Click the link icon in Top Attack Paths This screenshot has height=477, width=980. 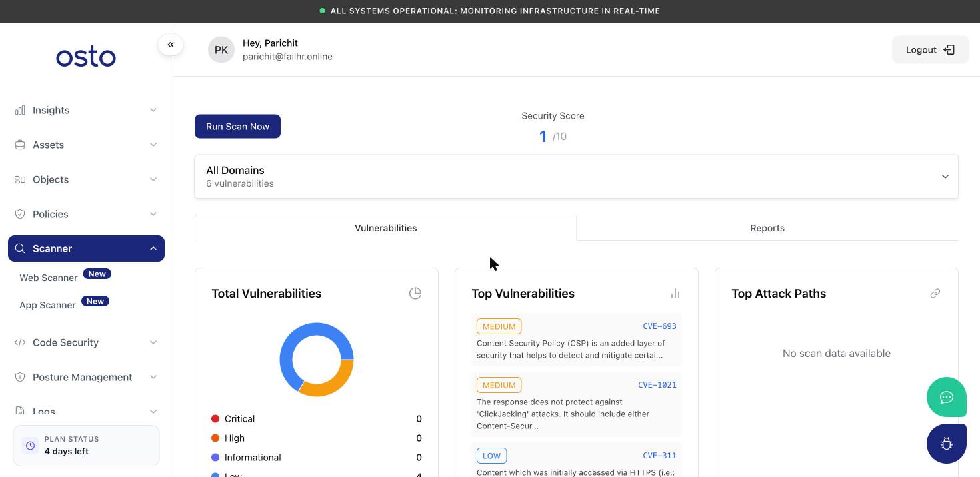[x=935, y=293]
